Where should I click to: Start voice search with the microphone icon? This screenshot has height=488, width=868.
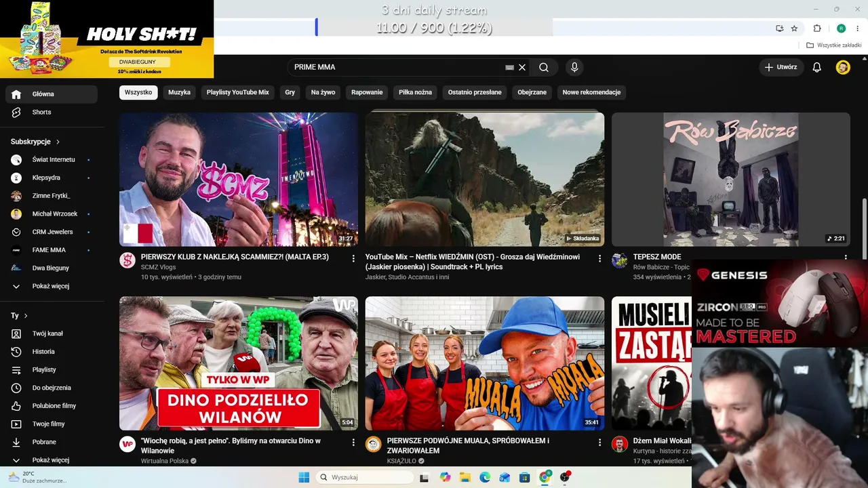(574, 67)
